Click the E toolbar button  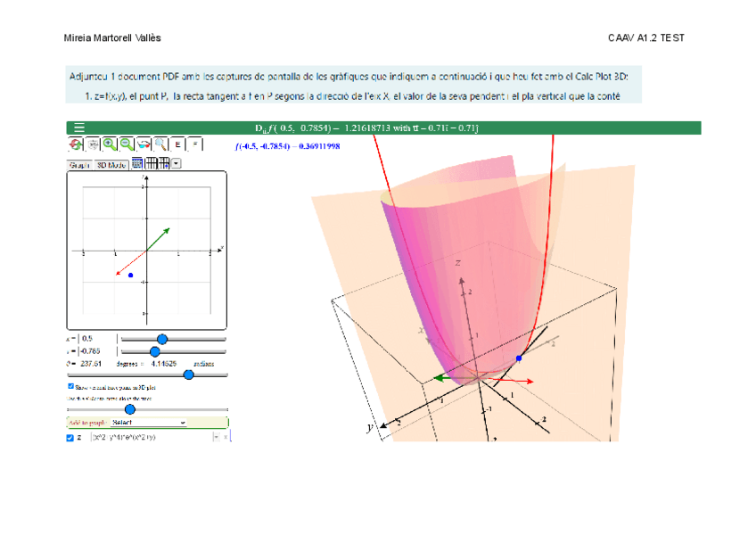[x=177, y=144]
